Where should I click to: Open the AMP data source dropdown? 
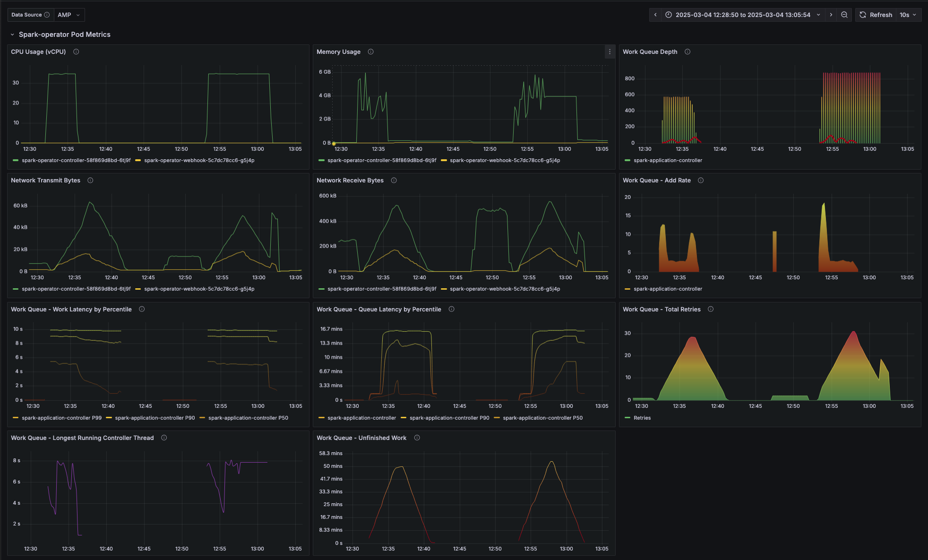click(x=69, y=15)
